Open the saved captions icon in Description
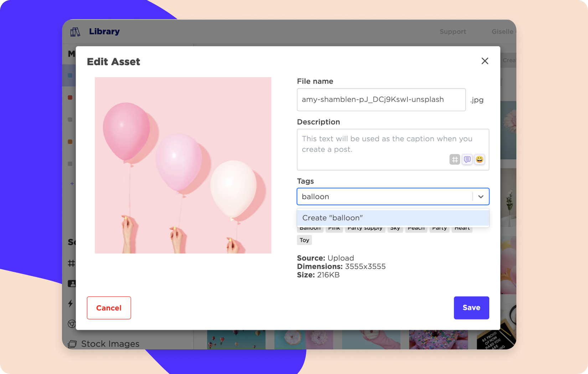Screen dimensions: 588x374 [467, 160]
